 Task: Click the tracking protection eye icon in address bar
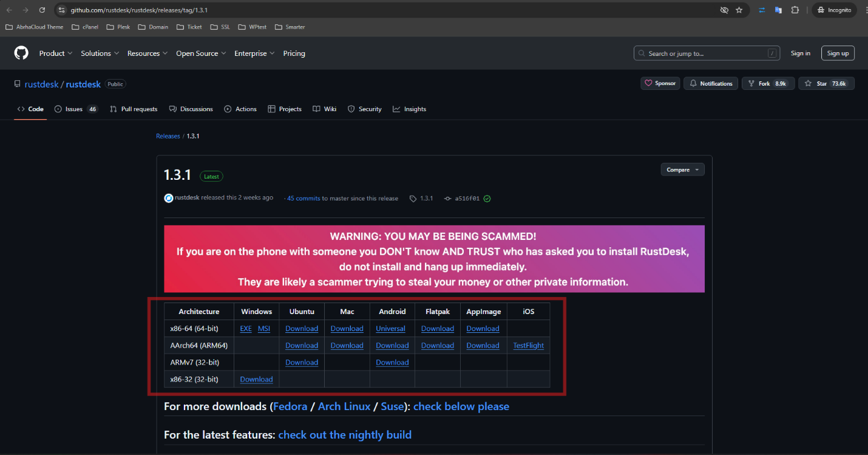point(724,10)
